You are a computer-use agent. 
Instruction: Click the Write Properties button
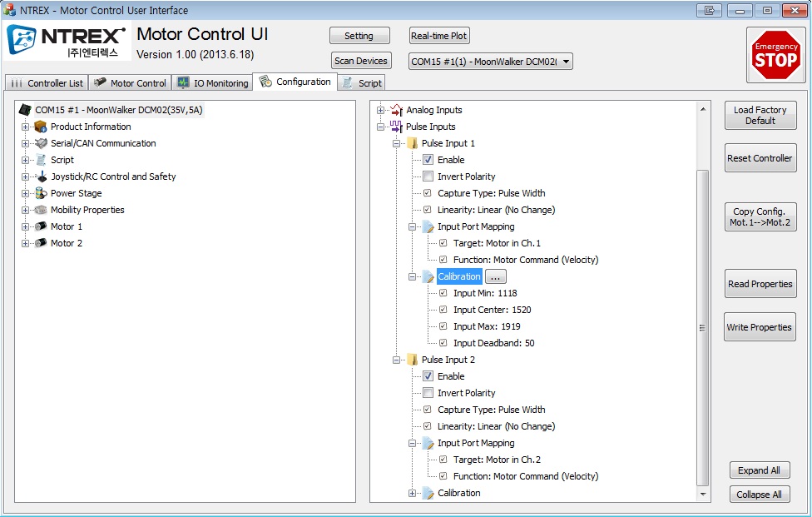point(760,327)
